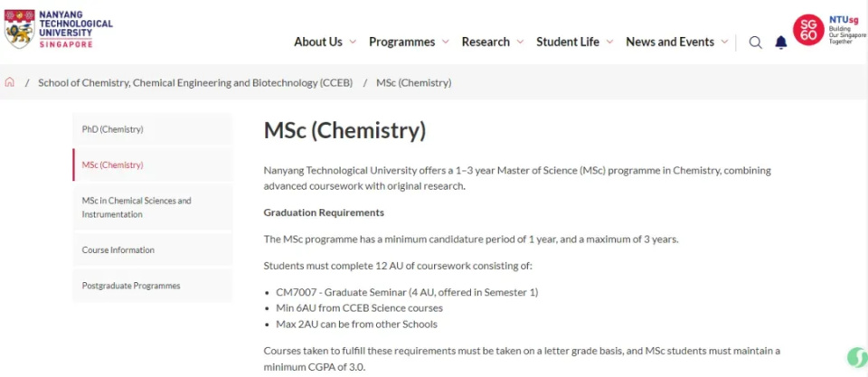Click the SG60 NTUsg badge
The image size is (868, 377).
(826, 30)
